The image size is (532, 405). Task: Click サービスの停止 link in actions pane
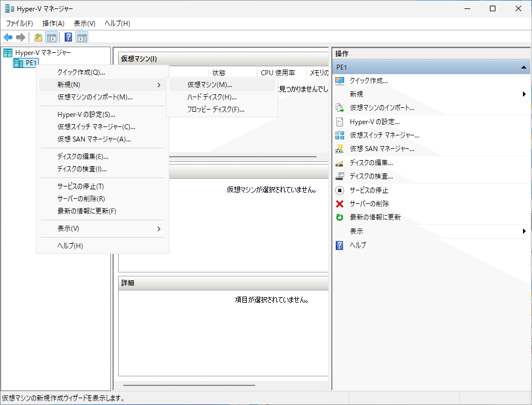pos(369,190)
